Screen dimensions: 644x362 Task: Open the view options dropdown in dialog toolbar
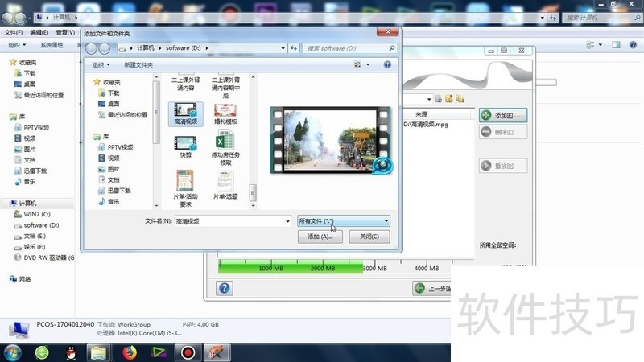pos(368,64)
